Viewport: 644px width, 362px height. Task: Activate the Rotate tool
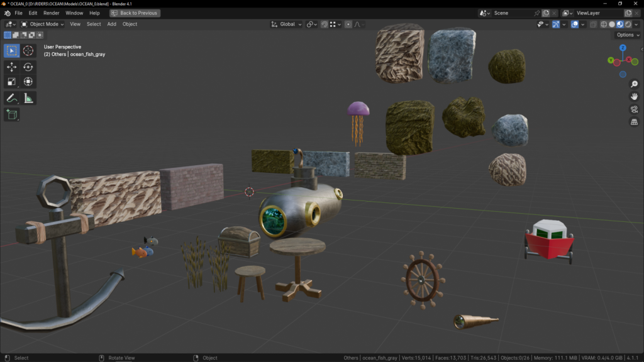click(x=28, y=67)
